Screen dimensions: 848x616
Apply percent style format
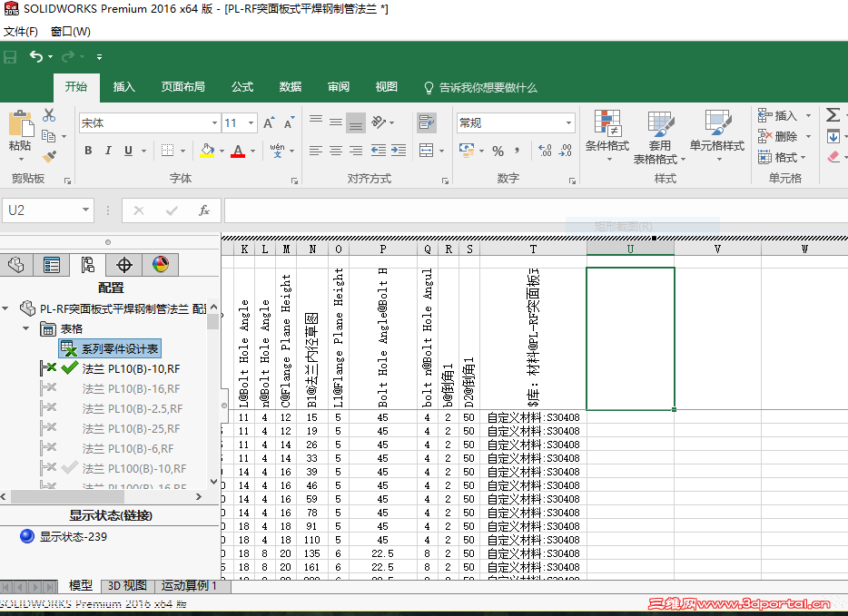pyautogui.click(x=498, y=151)
